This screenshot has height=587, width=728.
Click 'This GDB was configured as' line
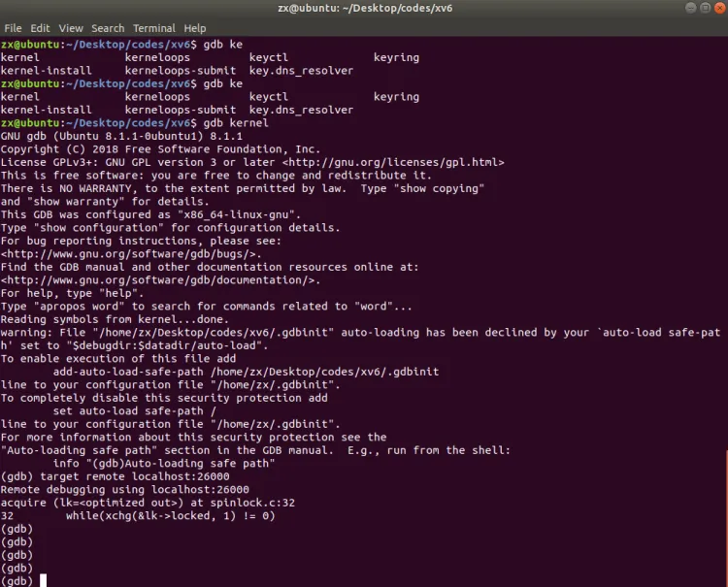(150, 214)
